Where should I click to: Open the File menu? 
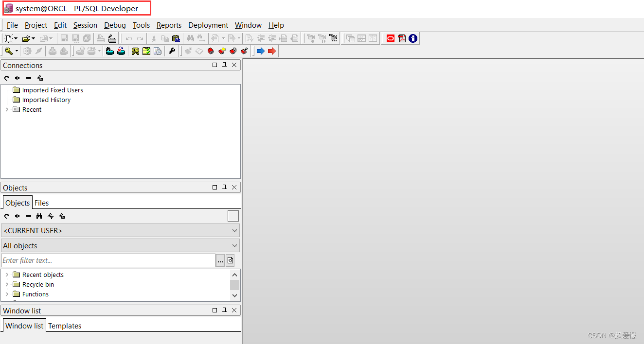tap(12, 25)
